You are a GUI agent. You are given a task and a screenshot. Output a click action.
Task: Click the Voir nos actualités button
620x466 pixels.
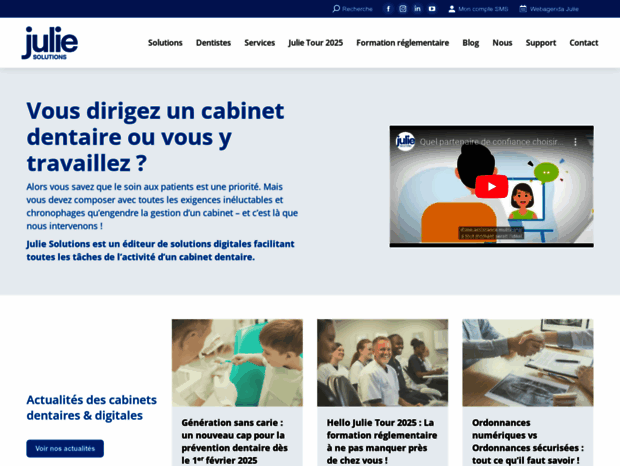tap(65, 448)
